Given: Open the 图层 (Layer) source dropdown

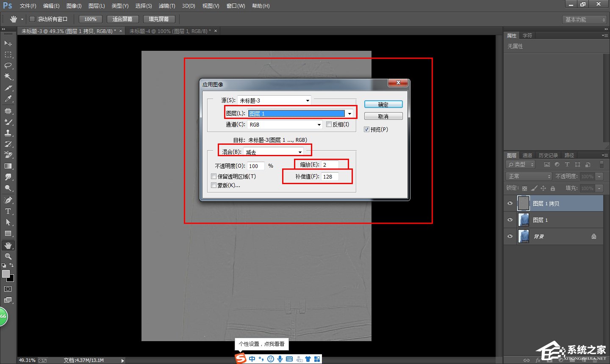Looking at the screenshot, I should click(349, 113).
